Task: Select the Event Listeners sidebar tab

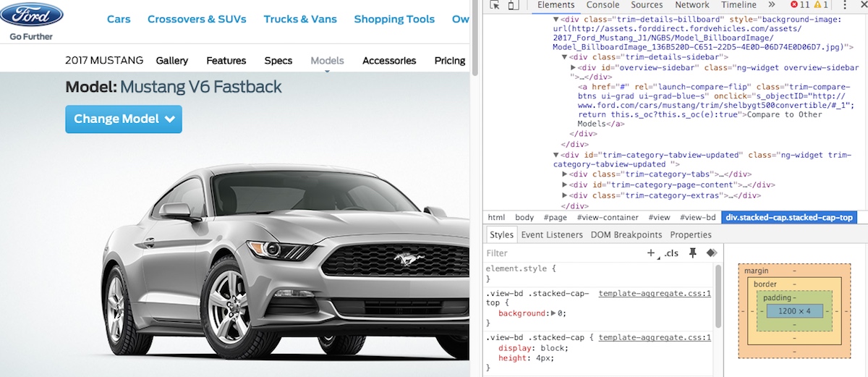Action: point(552,234)
